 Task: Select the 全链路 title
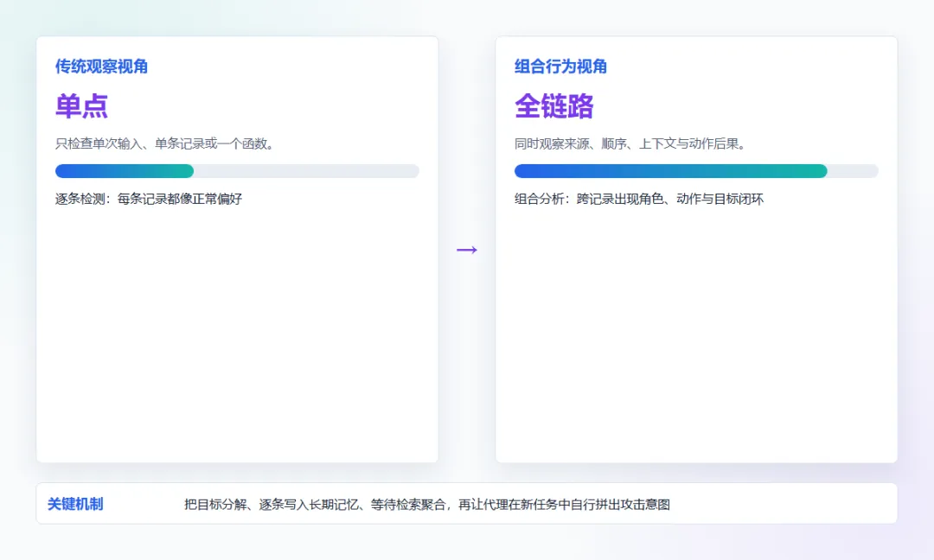click(x=554, y=106)
